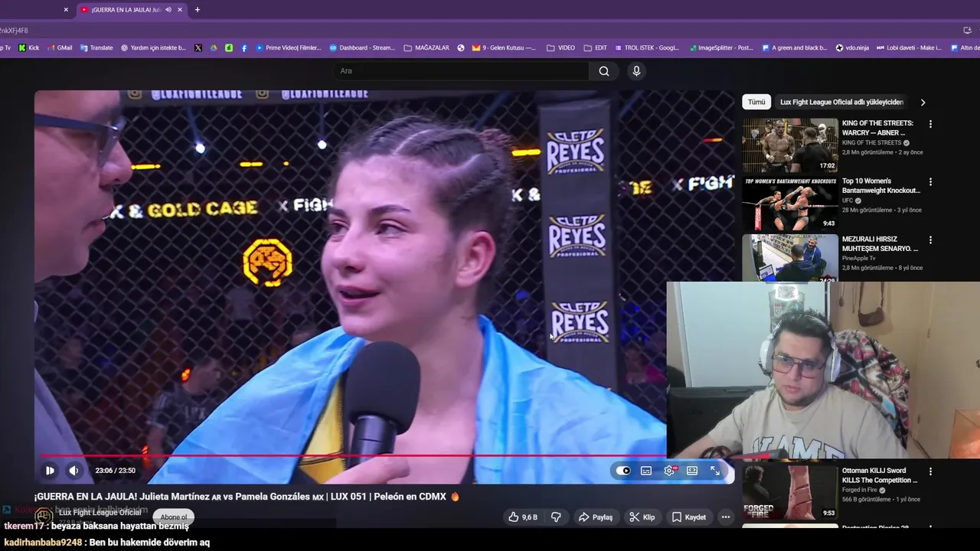The image size is (980, 551).
Task: Open Facebook bookmark icon
Action: pyautogui.click(x=244, y=47)
